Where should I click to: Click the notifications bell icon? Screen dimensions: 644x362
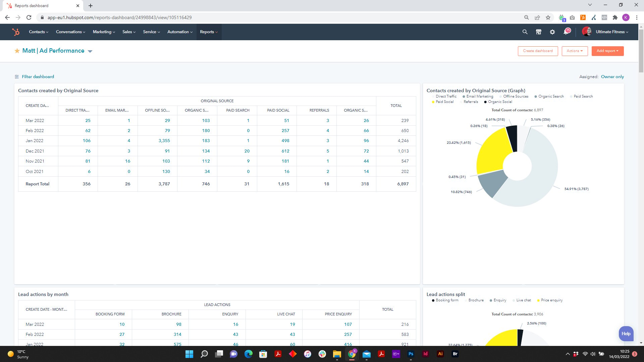(x=567, y=32)
